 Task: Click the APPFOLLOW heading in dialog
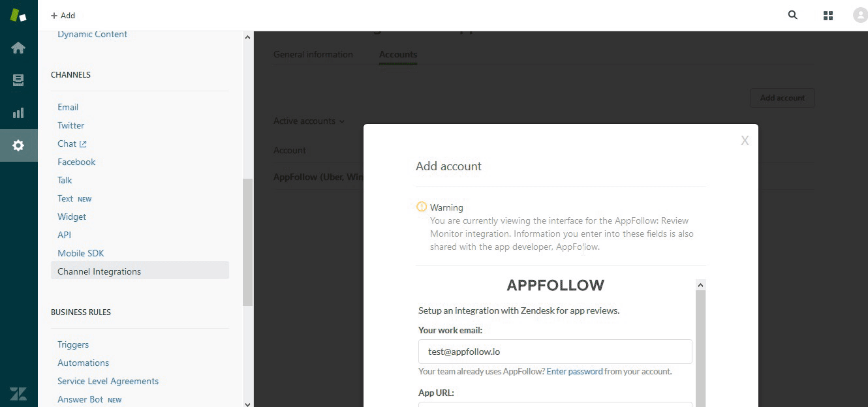coord(555,285)
